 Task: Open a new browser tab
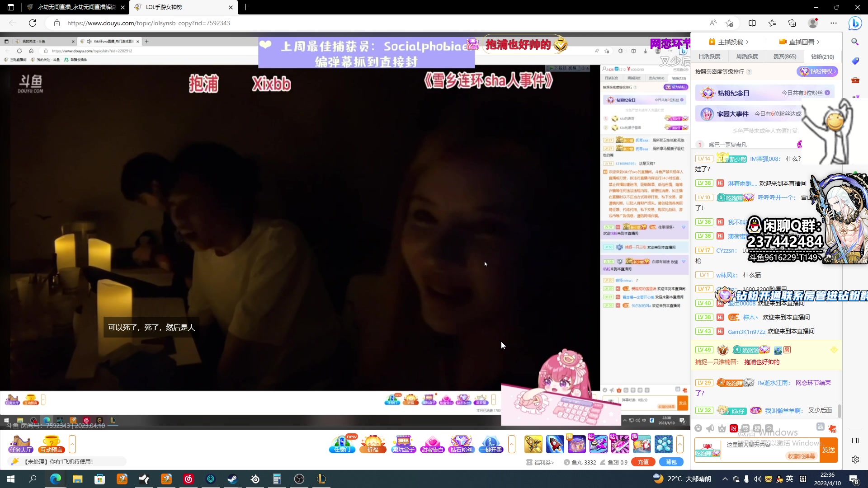(x=245, y=7)
